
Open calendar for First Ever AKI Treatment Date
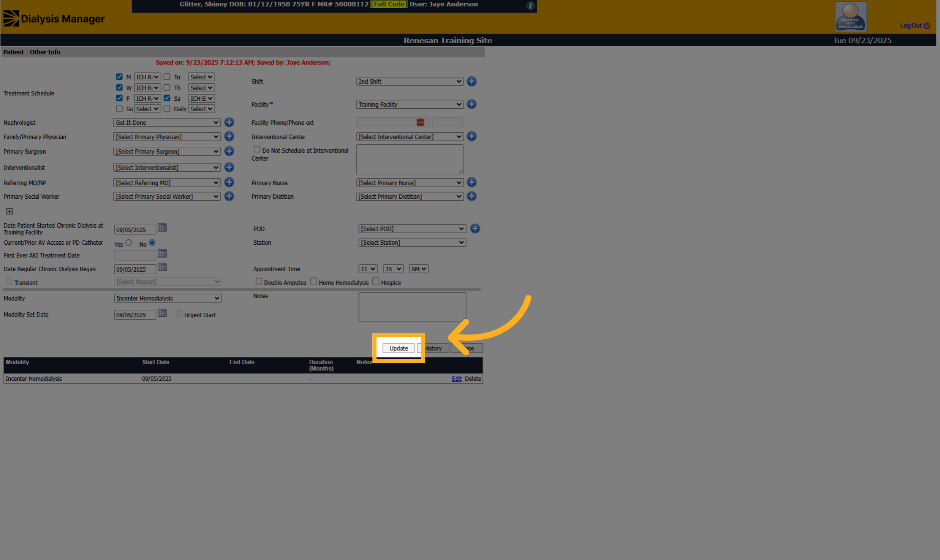tap(162, 253)
